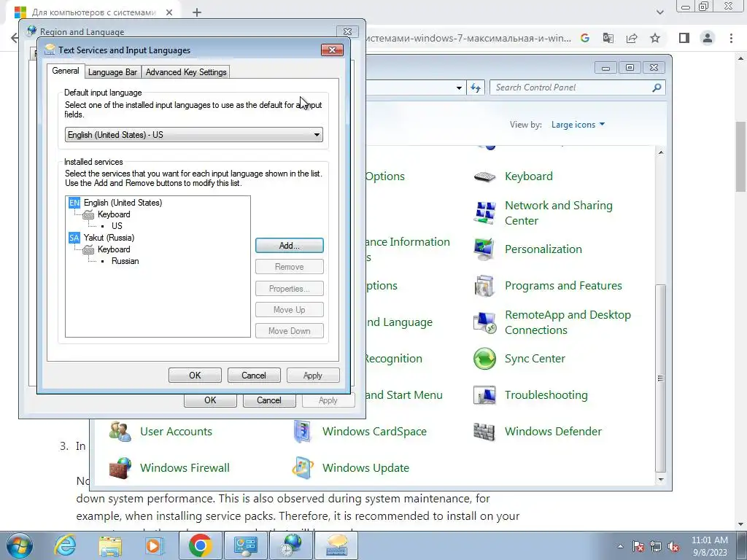This screenshot has width=747, height=560.
Task: Open the Windows Firewall icon
Action: coord(120,468)
